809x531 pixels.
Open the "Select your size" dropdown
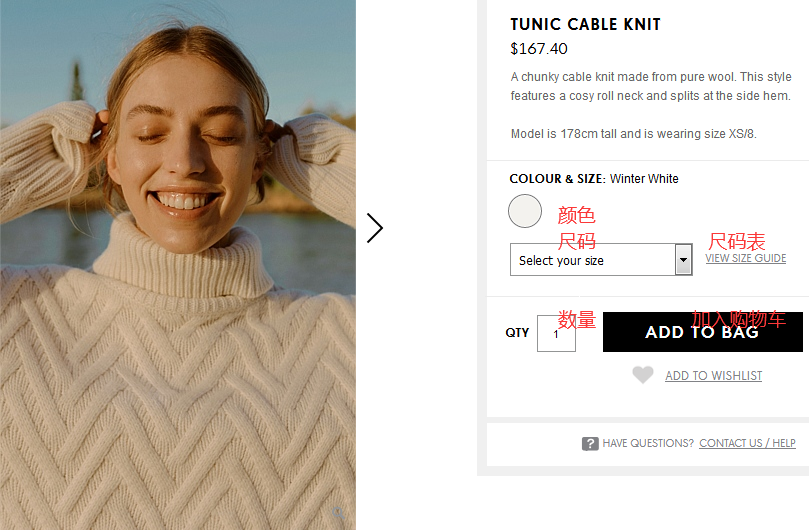pyautogui.click(x=592, y=260)
